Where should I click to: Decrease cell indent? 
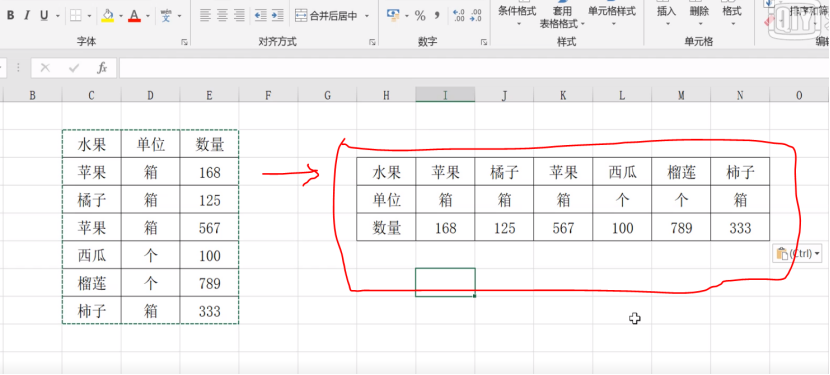click(260, 16)
